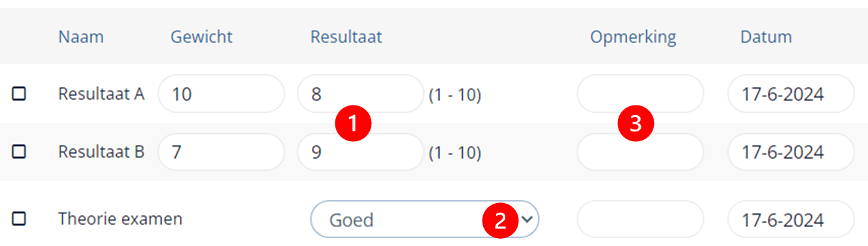Click the Opmerking field for Resultaat B

(x=640, y=152)
